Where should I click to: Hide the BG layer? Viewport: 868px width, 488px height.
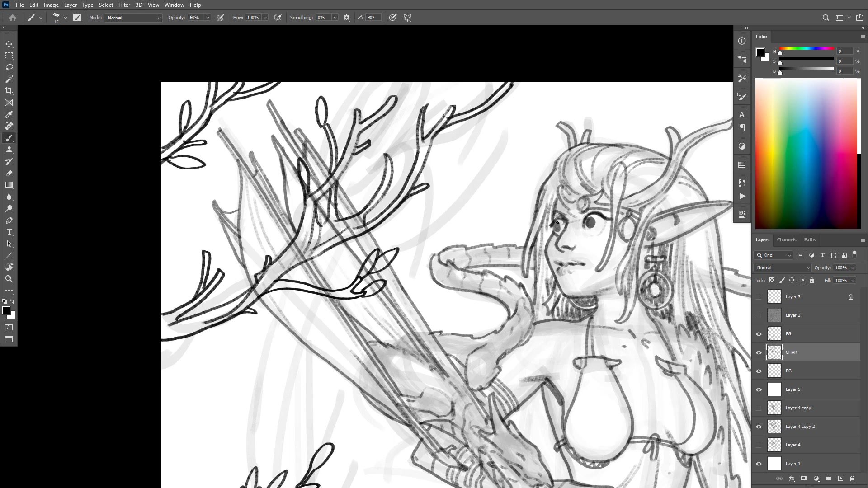click(x=759, y=371)
